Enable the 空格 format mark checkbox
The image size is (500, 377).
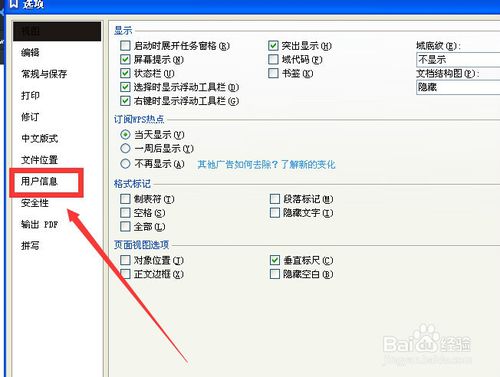click(x=125, y=213)
